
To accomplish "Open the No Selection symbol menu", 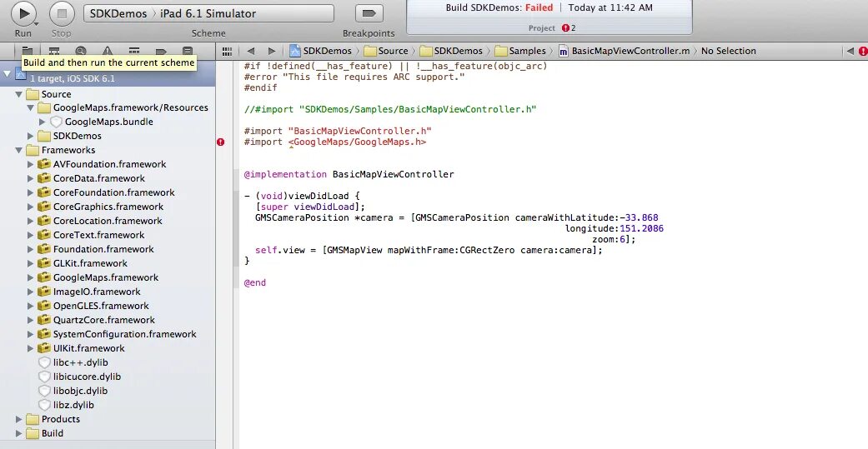I will (729, 51).
